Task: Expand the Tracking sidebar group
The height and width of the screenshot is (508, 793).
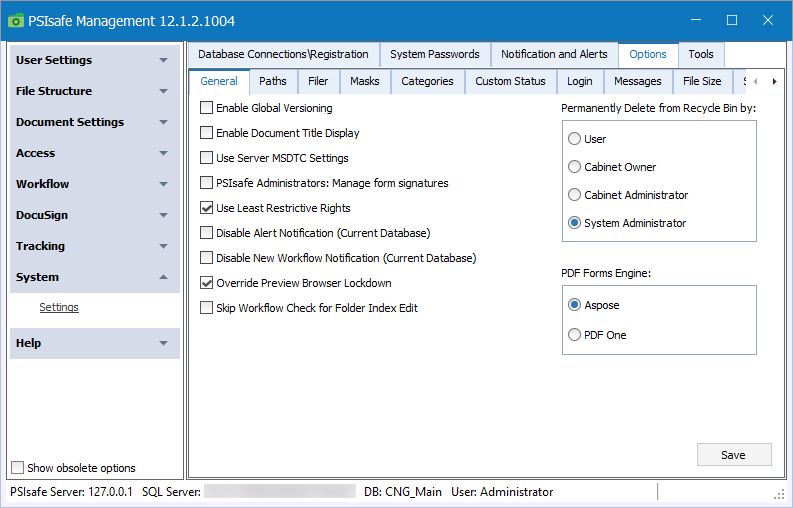Action: pyautogui.click(x=95, y=246)
